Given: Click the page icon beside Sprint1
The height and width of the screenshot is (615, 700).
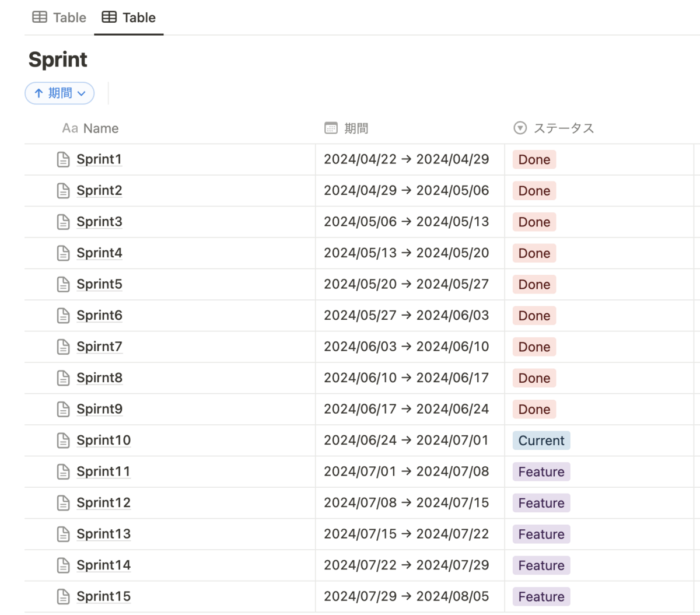Looking at the screenshot, I should point(64,159).
